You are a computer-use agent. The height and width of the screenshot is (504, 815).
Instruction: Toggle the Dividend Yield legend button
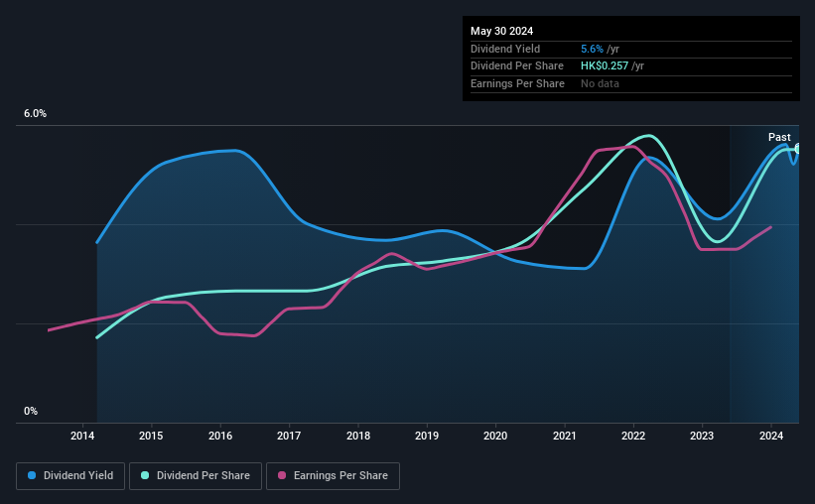[x=70, y=476]
